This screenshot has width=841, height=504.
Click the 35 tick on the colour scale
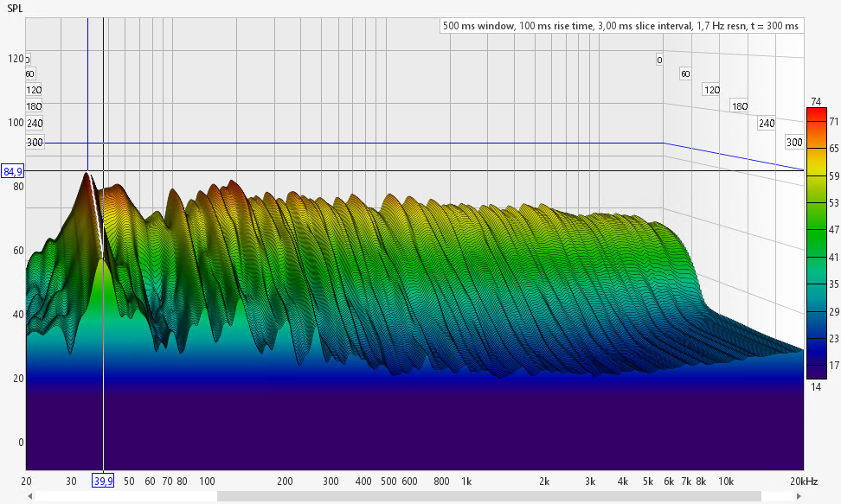pos(834,284)
